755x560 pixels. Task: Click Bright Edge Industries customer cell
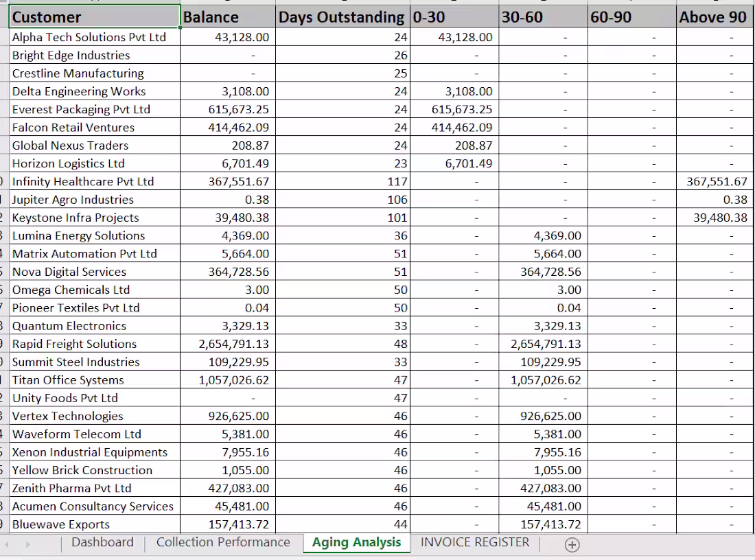point(95,56)
